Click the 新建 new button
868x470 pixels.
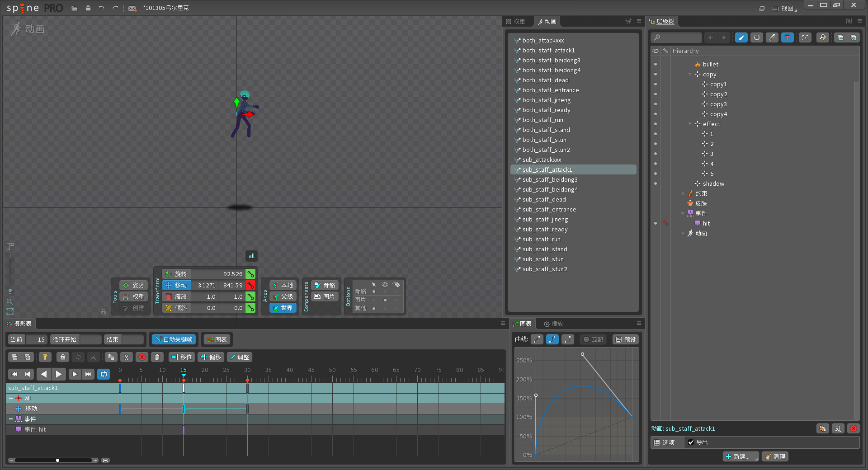tap(740, 456)
